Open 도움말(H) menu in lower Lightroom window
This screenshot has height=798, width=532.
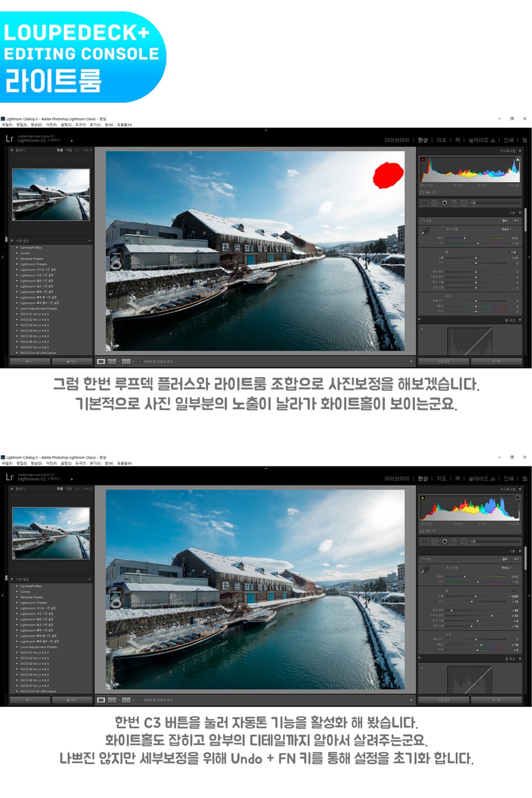[x=125, y=463]
